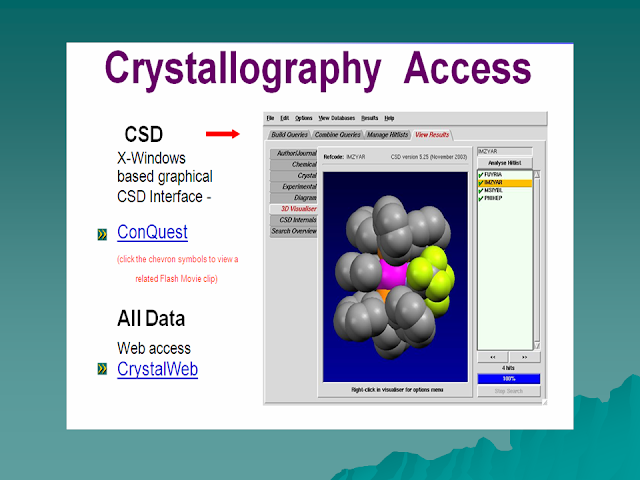Switch to the Manage Hitlists tab

coord(387,135)
